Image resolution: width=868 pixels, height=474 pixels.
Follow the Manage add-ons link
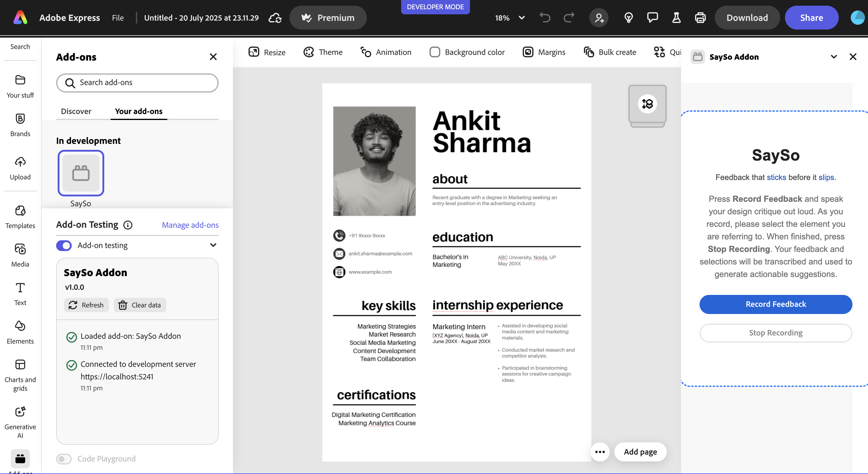tap(190, 225)
